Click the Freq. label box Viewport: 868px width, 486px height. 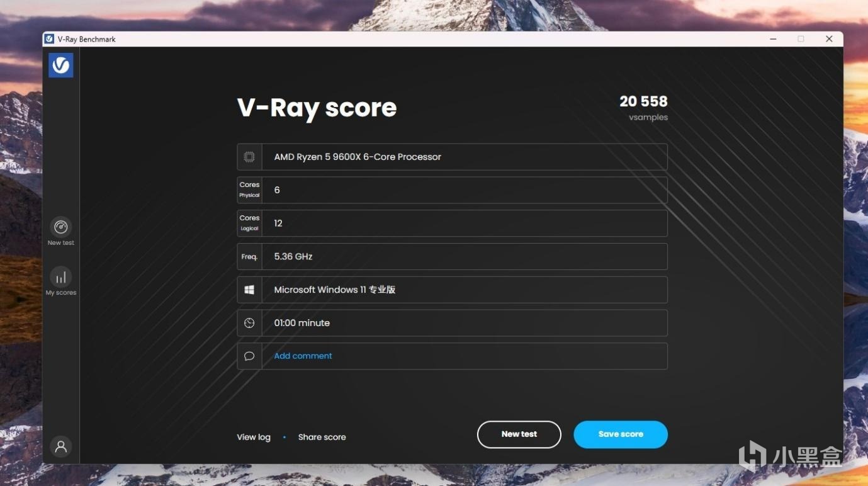coord(249,256)
